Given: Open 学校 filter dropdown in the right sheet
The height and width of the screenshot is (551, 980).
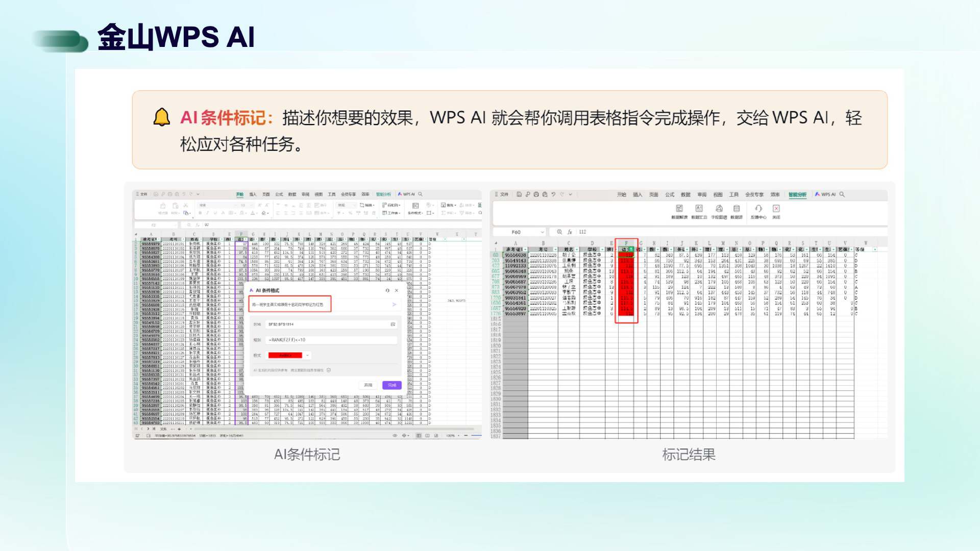Looking at the screenshot, I should 602,249.
